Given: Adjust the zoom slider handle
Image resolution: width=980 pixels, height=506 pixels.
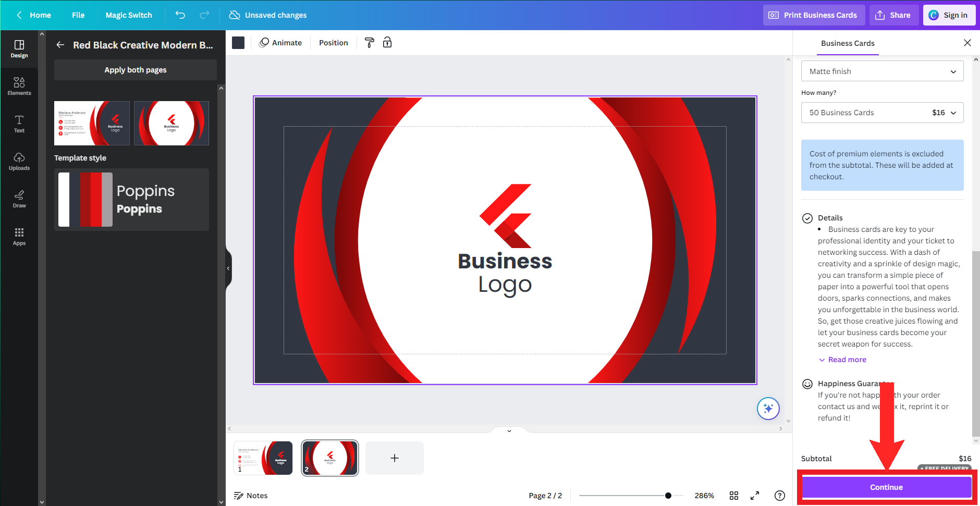Looking at the screenshot, I should point(668,496).
